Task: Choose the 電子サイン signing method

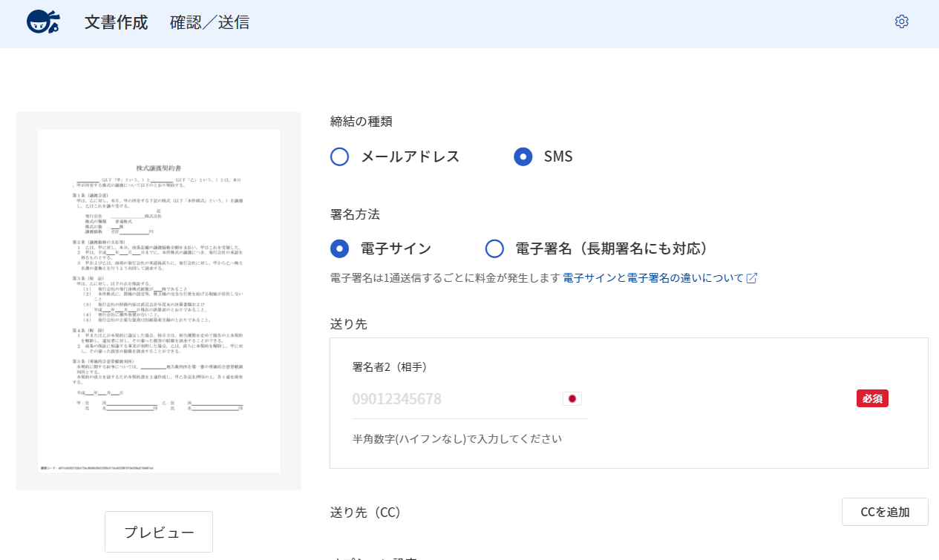Action: tap(339, 248)
